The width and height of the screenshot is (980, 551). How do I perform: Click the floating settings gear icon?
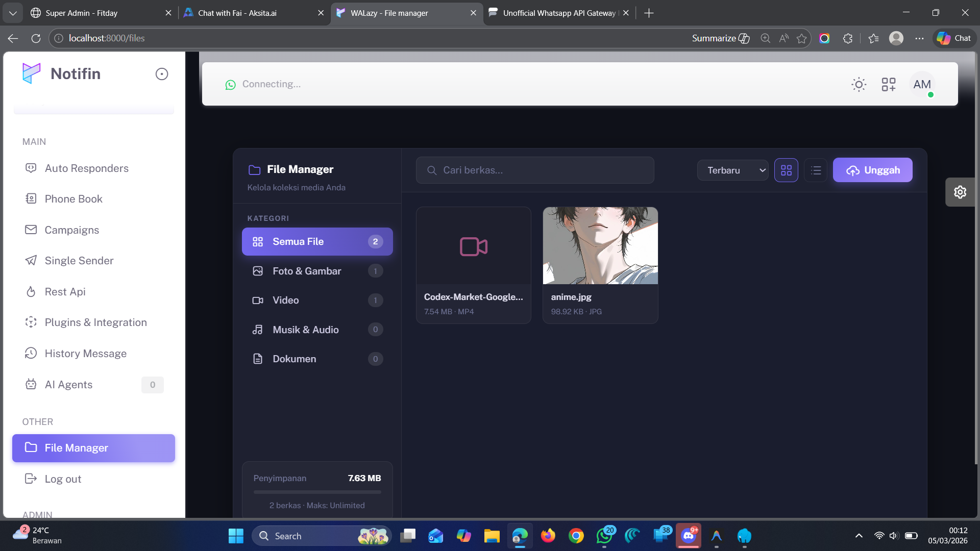(x=960, y=192)
